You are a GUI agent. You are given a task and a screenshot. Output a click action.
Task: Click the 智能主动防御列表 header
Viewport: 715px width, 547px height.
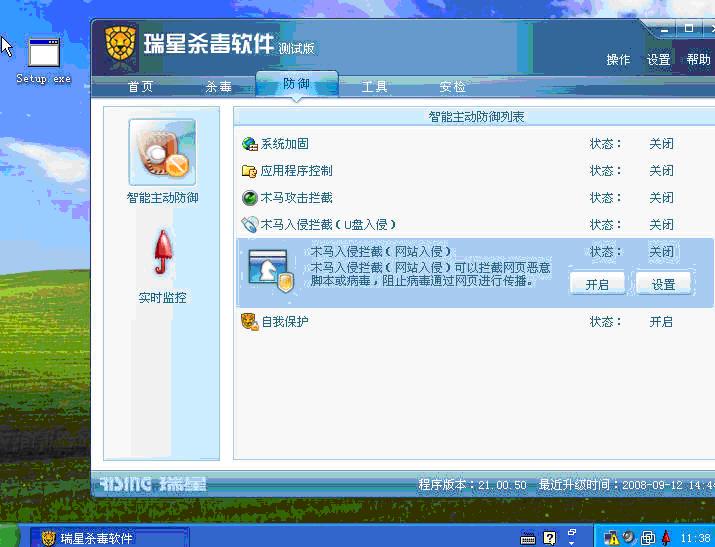(476, 117)
